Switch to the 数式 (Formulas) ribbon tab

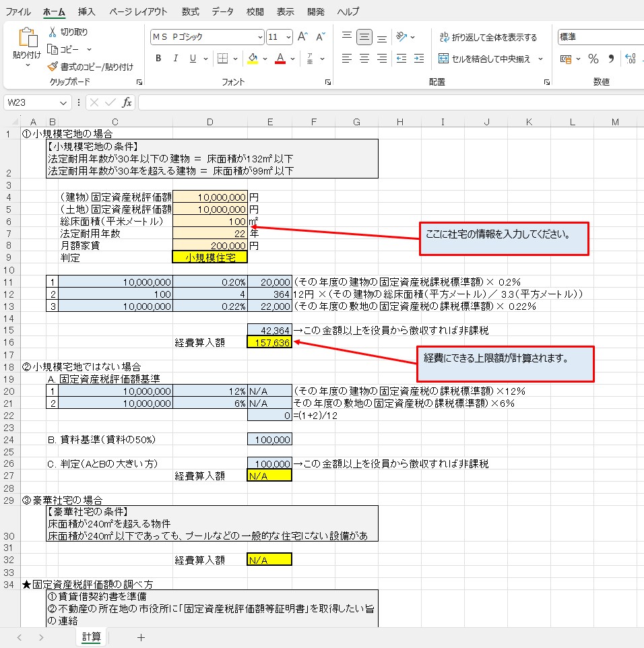coord(190,11)
